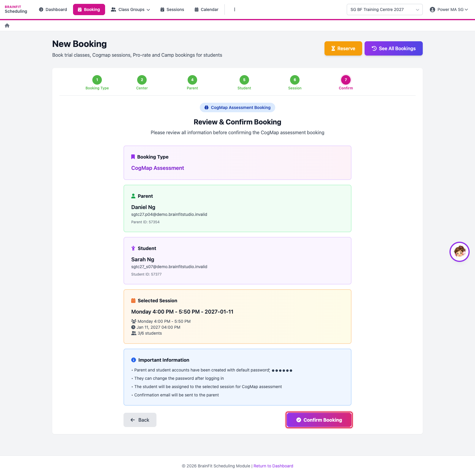The width and height of the screenshot is (475, 476).
Task: Click the class icon beside Monday 4:00 PM - 5:50 PM
Action: click(x=134, y=321)
